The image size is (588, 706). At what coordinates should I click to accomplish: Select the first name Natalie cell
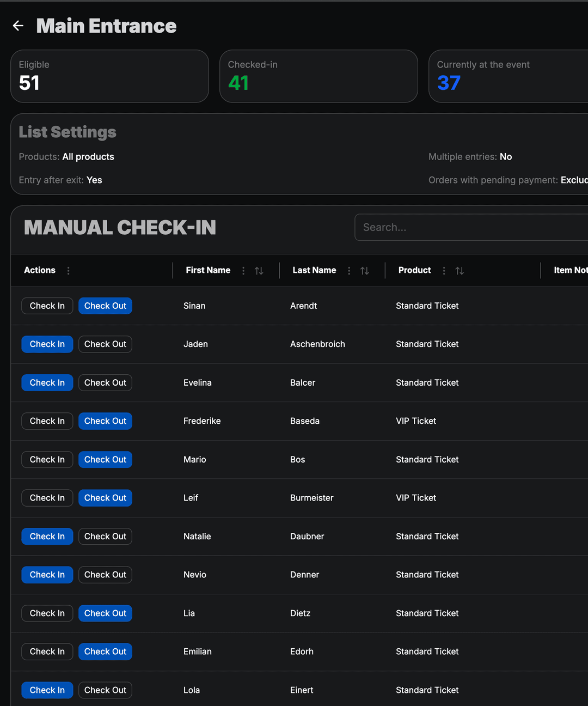pos(197,537)
